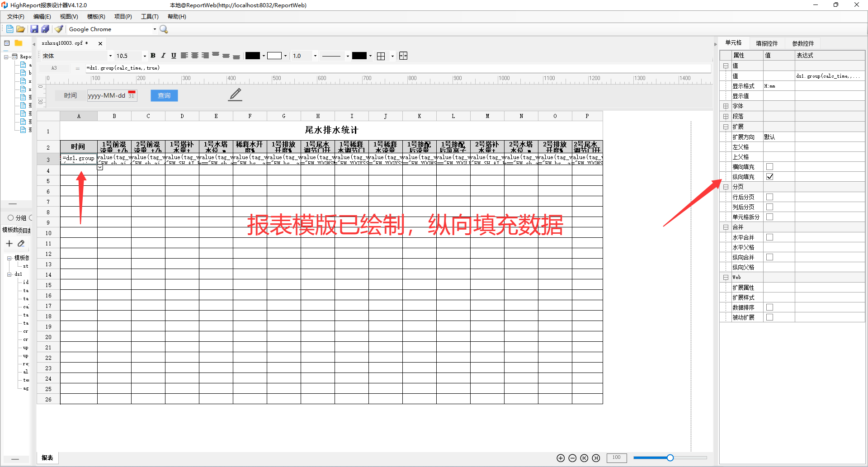The image size is (868, 467).
Task: Enable the 数据排序 checkbox
Action: [769, 307]
